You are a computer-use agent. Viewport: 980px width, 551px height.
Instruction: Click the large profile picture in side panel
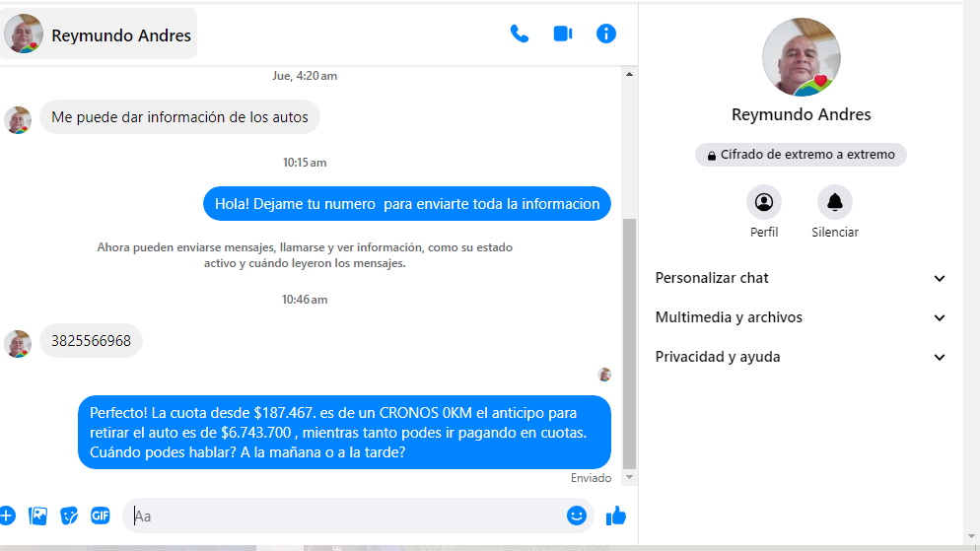point(801,57)
